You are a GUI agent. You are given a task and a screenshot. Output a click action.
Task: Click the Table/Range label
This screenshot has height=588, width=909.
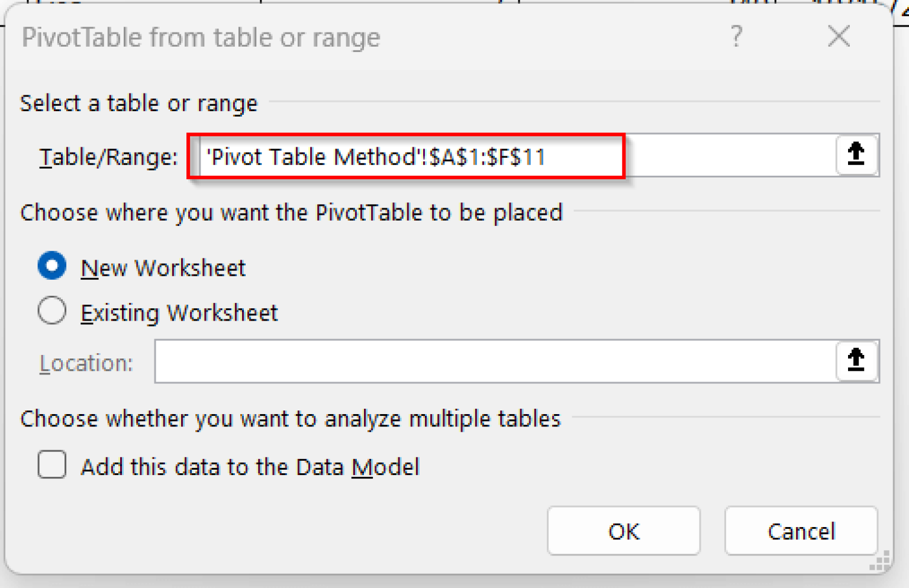[108, 156]
